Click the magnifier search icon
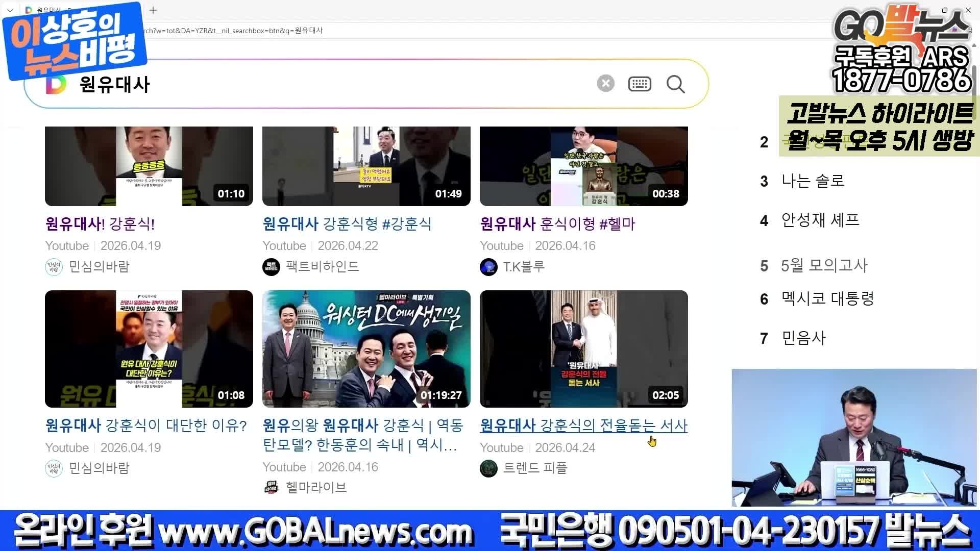The width and height of the screenshot is (980, 551). 675,84
